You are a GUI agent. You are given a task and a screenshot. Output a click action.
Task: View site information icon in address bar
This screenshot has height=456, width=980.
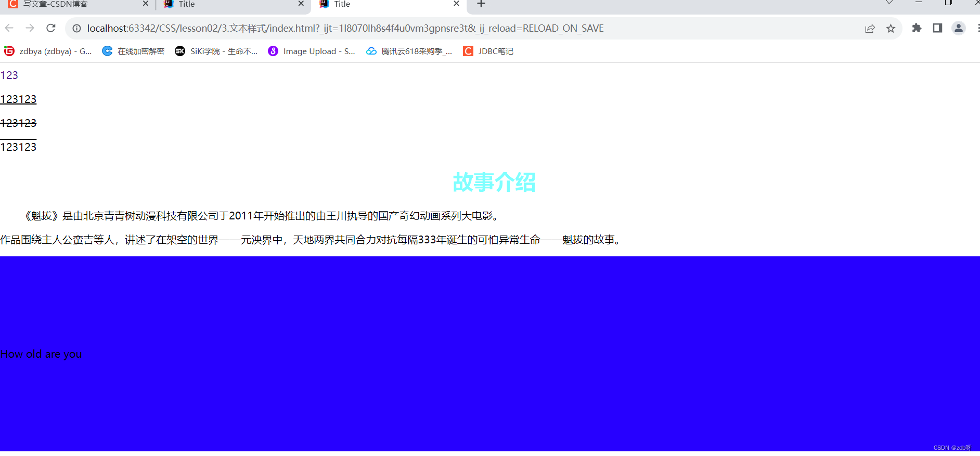[x=76, y=29]
